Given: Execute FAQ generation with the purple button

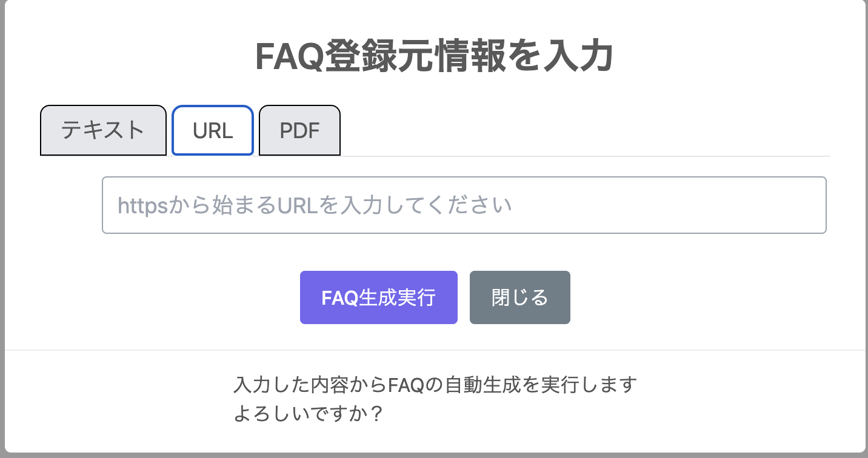Looking at the screenshot, I should [378, 297].
